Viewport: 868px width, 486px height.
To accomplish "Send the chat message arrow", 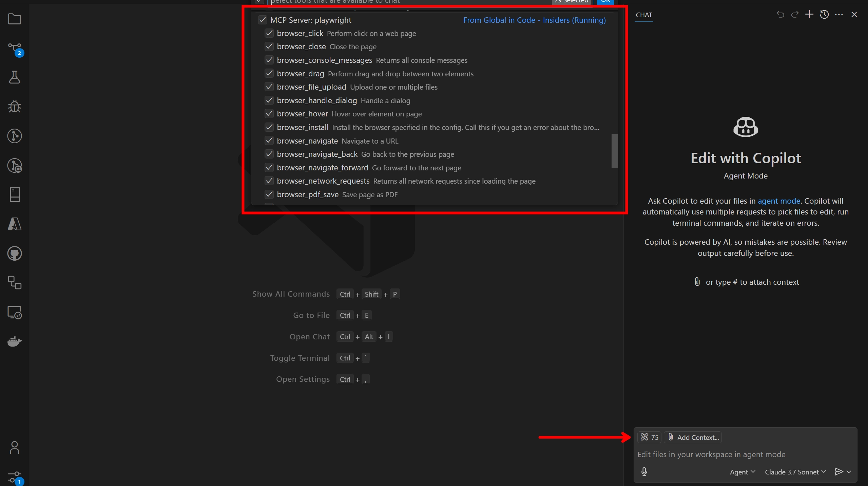I will 838,472.
